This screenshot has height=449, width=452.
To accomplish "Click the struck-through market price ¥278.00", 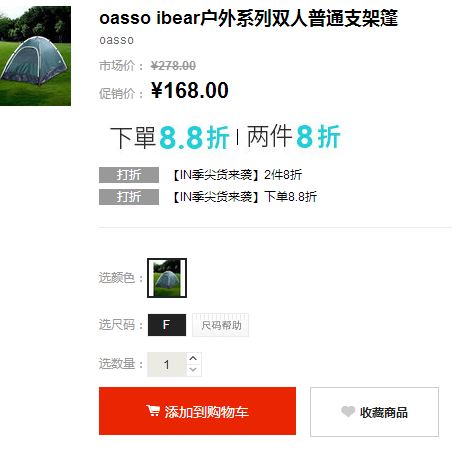I will click(x=173, y=66).
